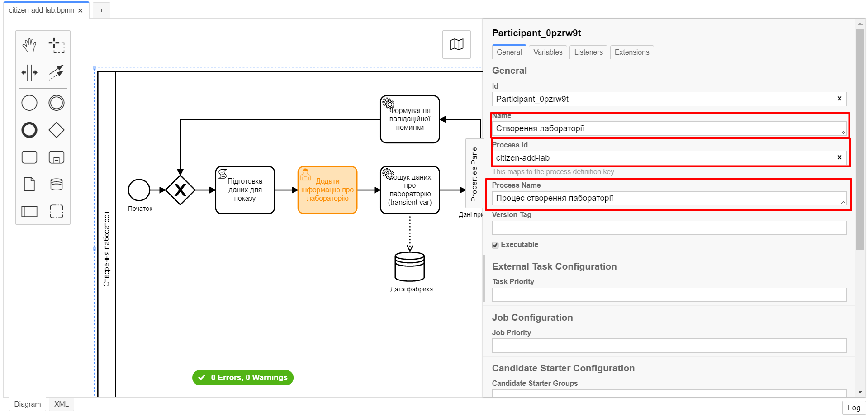The height and width of the screenshot is (418, 868).
Task: Click the Version Tag input field
Action: [669, 228]
